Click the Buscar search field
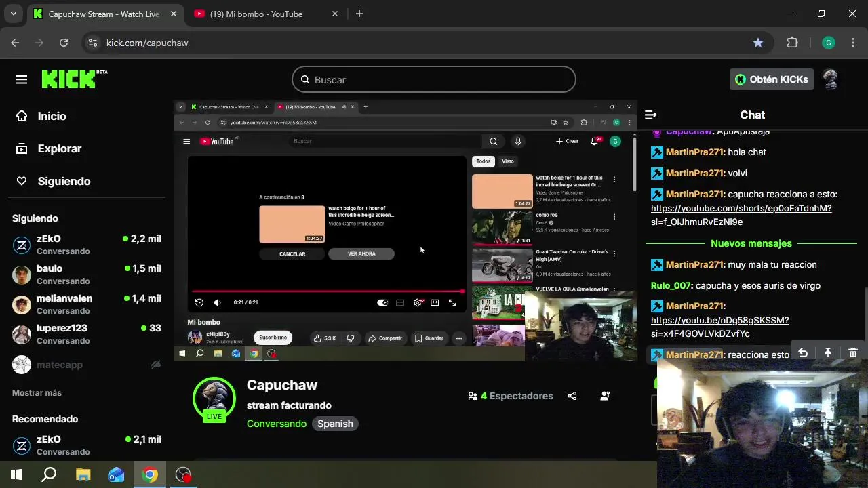868x488 pixels. click(x=434, y=79)
